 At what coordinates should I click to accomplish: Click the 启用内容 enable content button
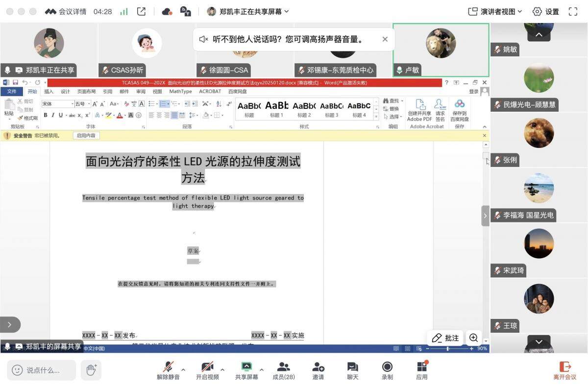pos(86,135)
